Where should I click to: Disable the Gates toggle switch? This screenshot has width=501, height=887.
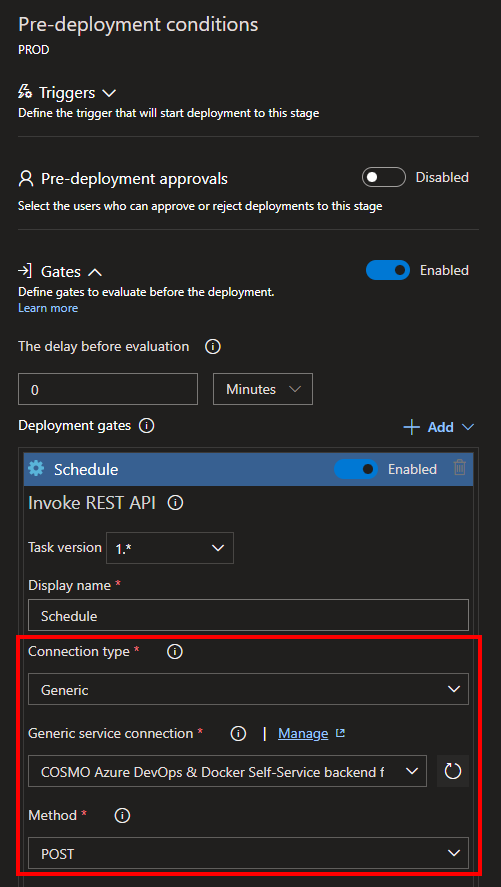point(388,270)
